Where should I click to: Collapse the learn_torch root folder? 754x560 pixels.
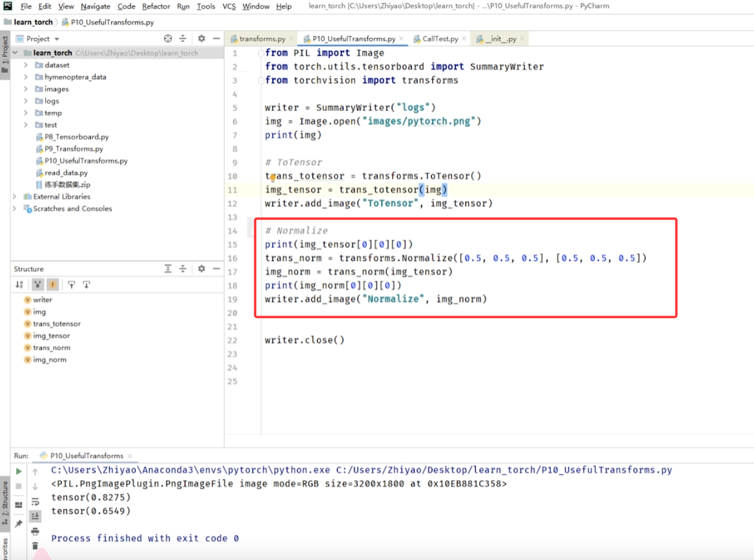pos(15,53)
